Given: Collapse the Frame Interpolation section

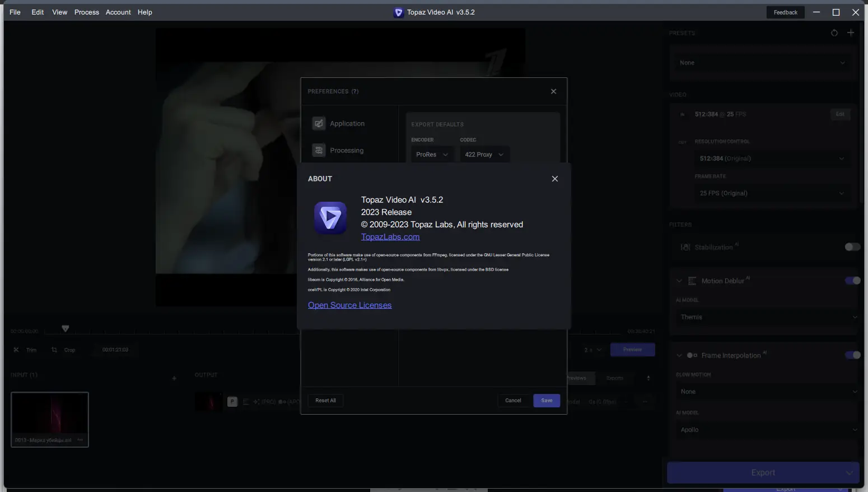Looking at the screenshot, I should (x=679, y=355).
